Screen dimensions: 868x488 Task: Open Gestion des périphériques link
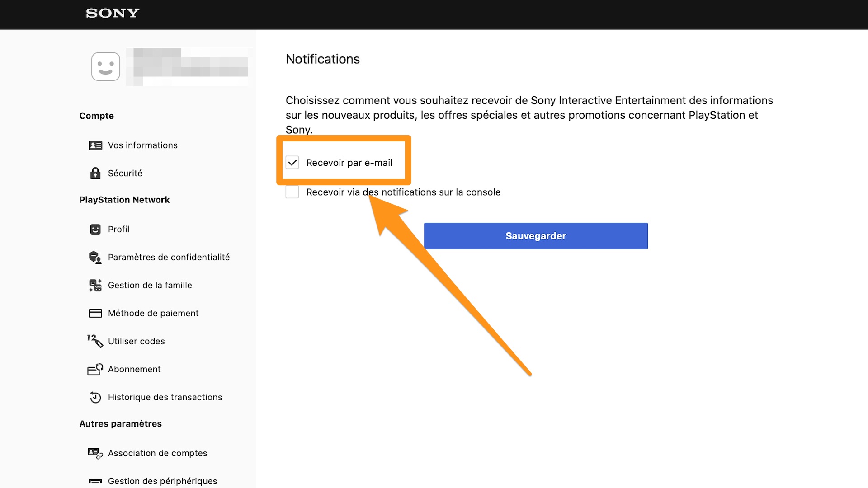click(162, 481)
